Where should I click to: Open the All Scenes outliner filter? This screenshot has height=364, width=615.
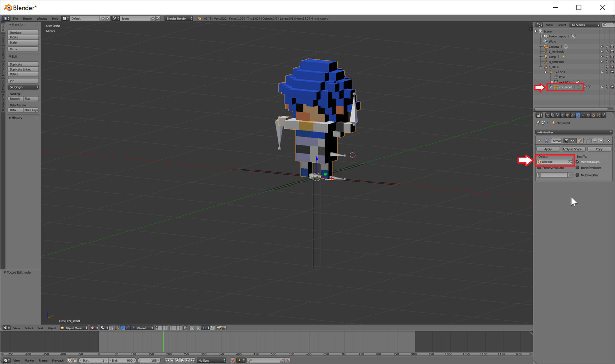[x=585, y=25]
